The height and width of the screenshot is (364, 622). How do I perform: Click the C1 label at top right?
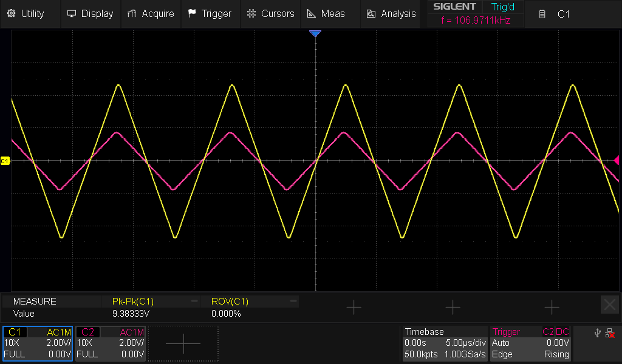tap(563, 14)
